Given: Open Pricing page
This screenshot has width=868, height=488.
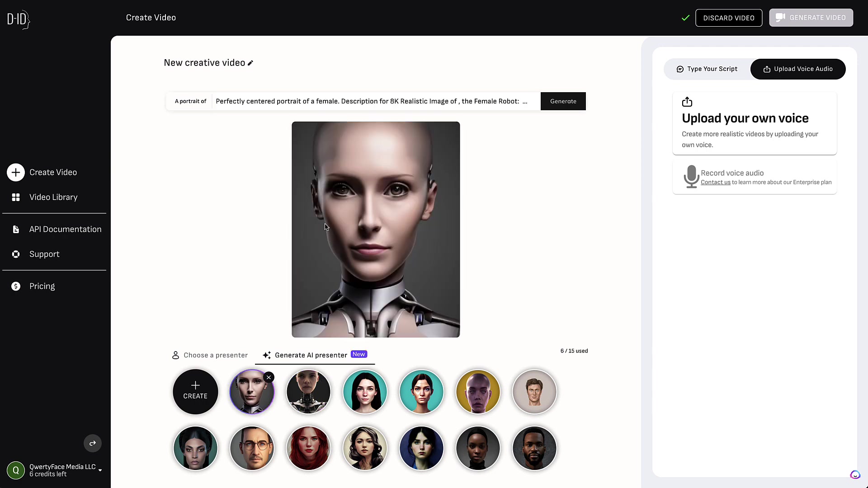Looking at the screenshot, I should point(42,286).
